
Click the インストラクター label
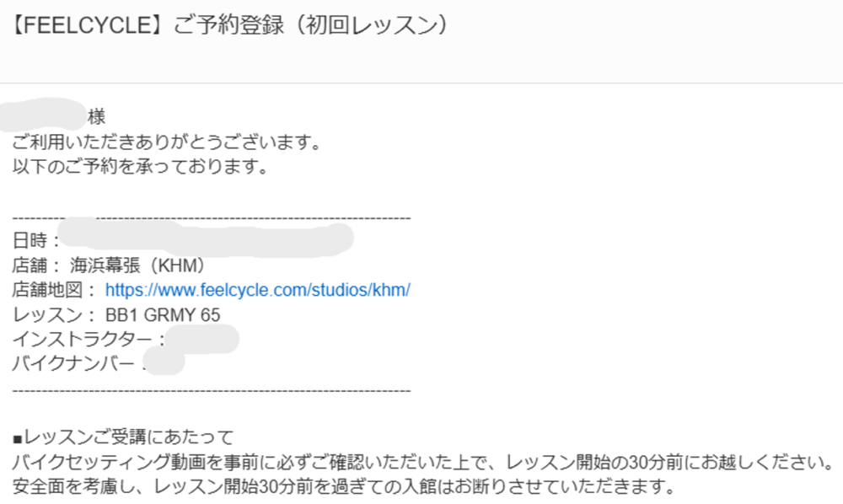coord(83,340)
